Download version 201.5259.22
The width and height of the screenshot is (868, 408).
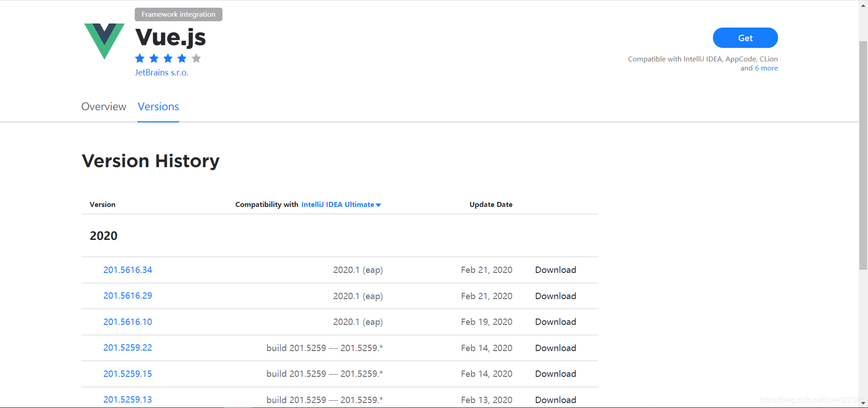coord(556,348)
